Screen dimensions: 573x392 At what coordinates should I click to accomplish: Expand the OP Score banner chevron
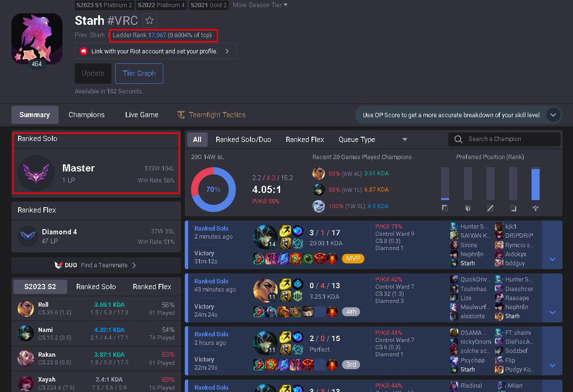(553, 115)
